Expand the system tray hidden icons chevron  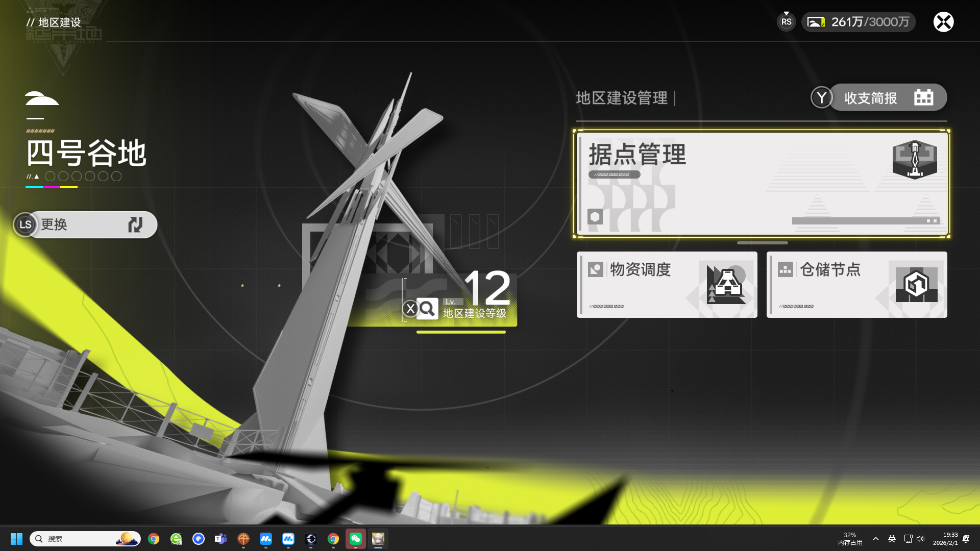click(876, 539)
